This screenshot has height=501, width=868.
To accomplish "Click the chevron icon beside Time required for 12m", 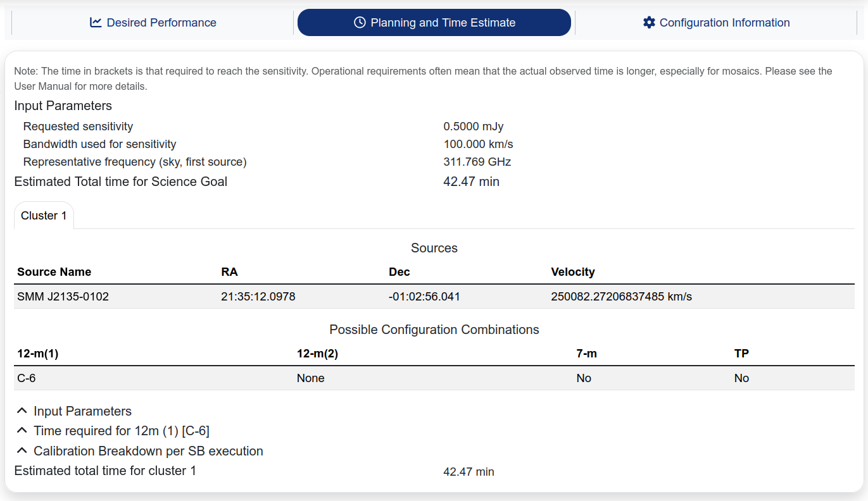I will [x=22, y=431].
